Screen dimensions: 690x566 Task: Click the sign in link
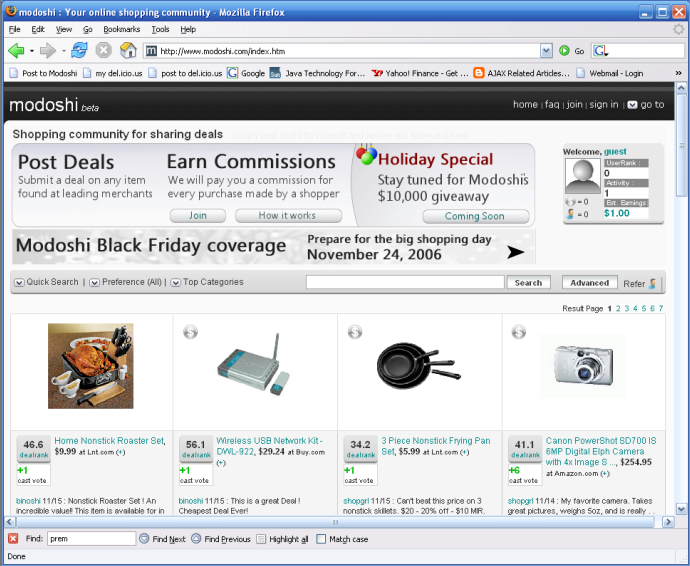click(604, 105)
